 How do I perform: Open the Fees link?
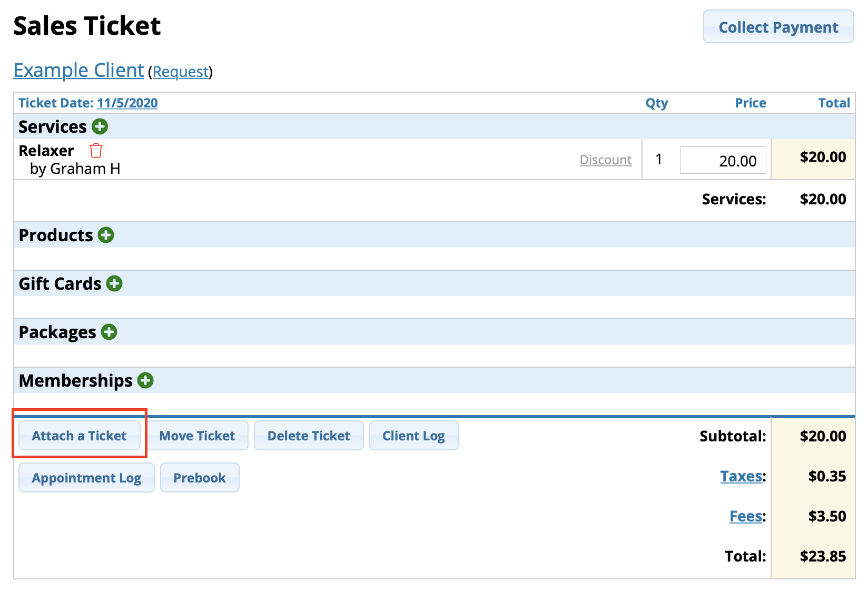[x=745, y=516]
